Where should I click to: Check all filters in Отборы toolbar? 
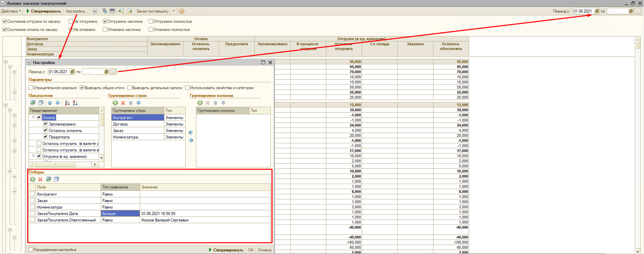pyautogui.click(x=48, y=180)
